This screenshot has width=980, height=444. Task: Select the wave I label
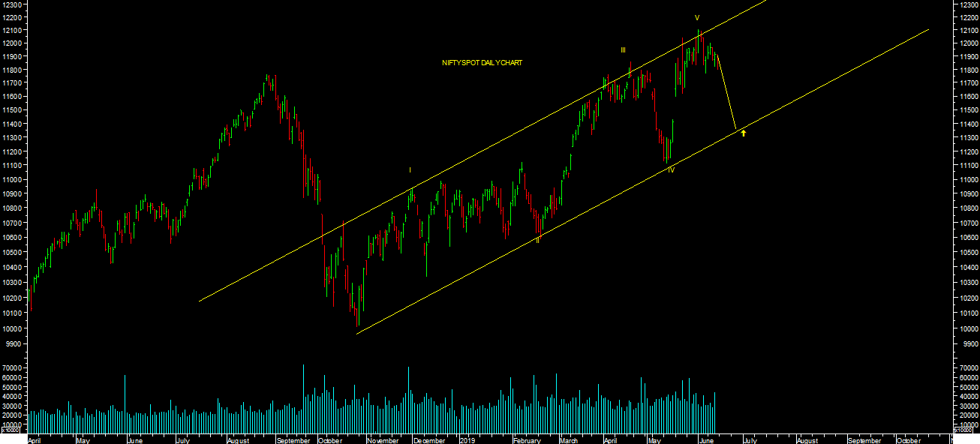coord(410,170)
